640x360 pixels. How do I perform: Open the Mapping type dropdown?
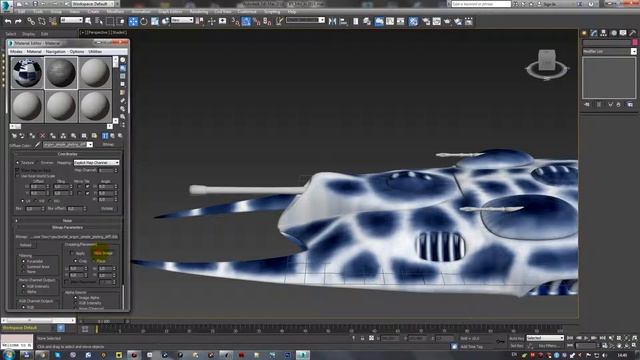point(96,162)
